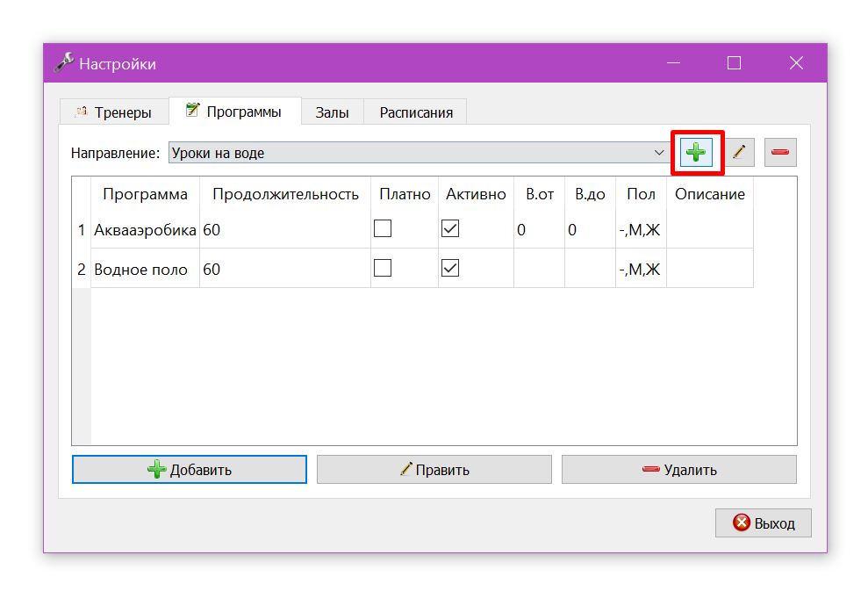The width and height of the screenshot is (868, 591).
Task: Edit the direction with the pencil icon
Action: click(x=738, y=152)
